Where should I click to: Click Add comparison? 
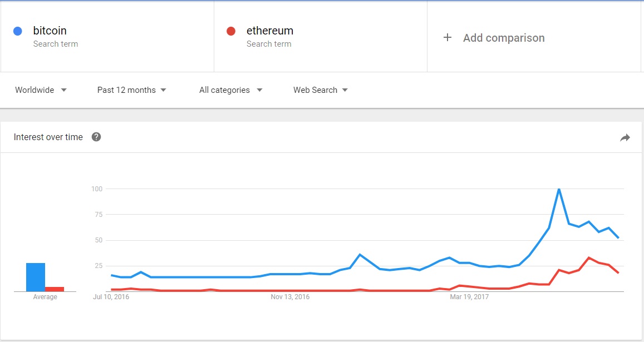click(x=504, y=38)
